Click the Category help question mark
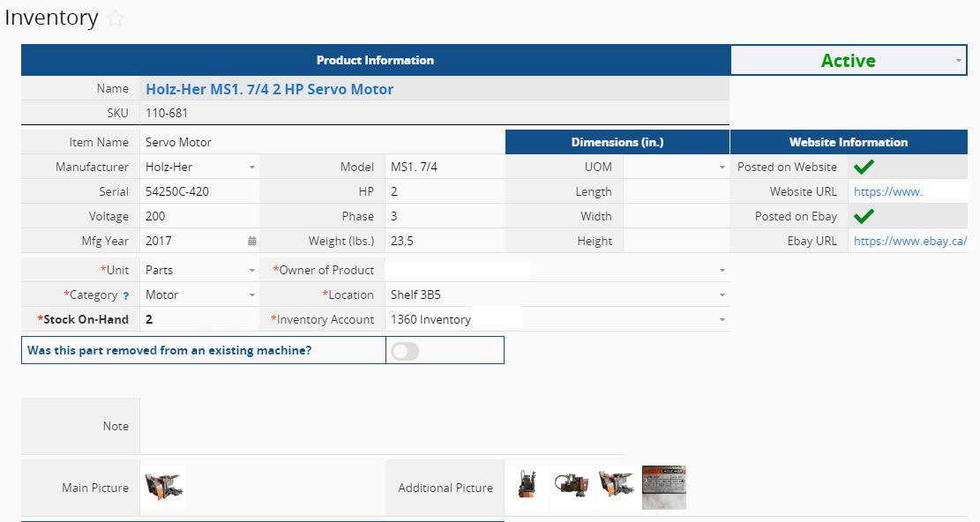980x522 pixels. pos(125,296)
